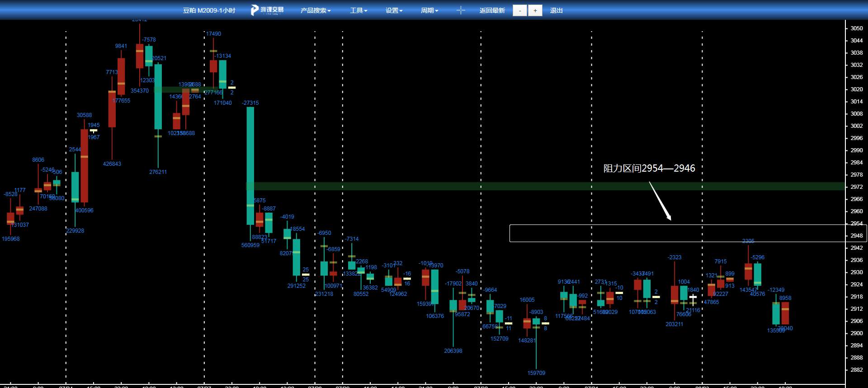Viewport: 868px width, 388px height.
Task: Open the 产品搜索 dropdown menu
Action: [316, 10]
